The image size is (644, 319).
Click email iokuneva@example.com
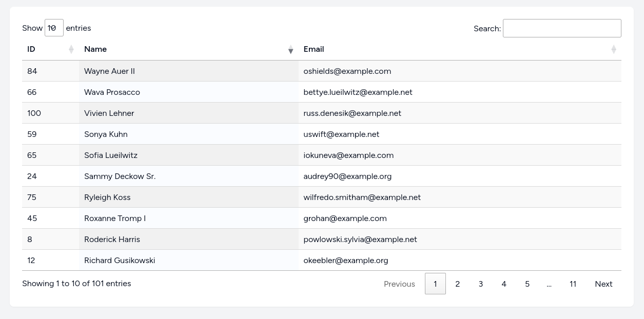348,155
